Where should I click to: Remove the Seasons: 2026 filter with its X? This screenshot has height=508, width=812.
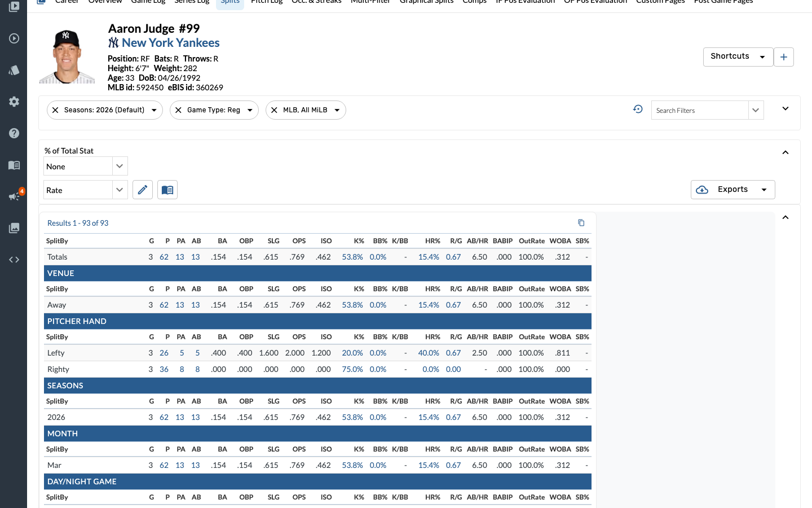[55, 110]
